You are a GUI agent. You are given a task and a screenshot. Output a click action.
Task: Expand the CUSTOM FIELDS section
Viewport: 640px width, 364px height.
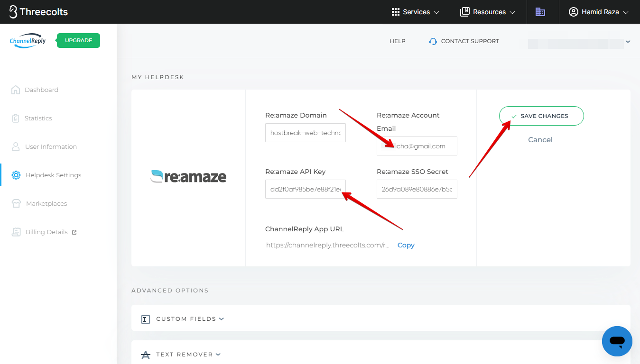click(x=190, y=319)
